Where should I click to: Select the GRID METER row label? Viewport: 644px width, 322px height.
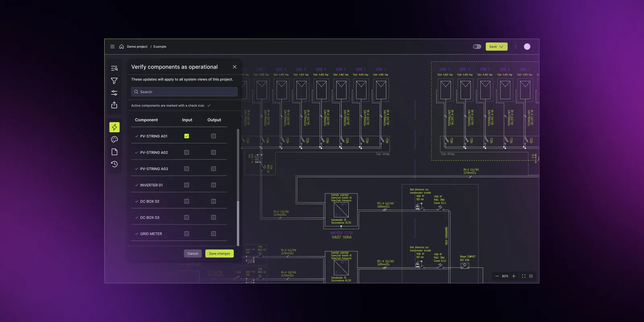tap(151, 234)
